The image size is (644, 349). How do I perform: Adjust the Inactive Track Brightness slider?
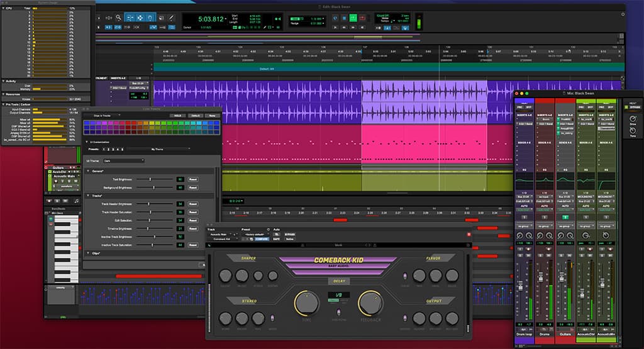[x=155, y=237]
